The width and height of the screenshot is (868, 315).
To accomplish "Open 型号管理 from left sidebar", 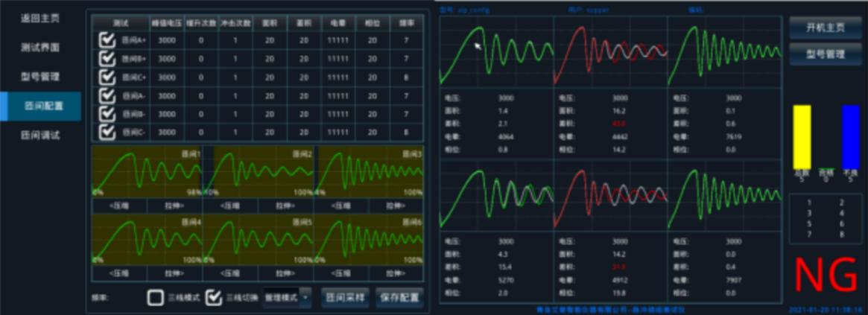I will click(39, 77).
